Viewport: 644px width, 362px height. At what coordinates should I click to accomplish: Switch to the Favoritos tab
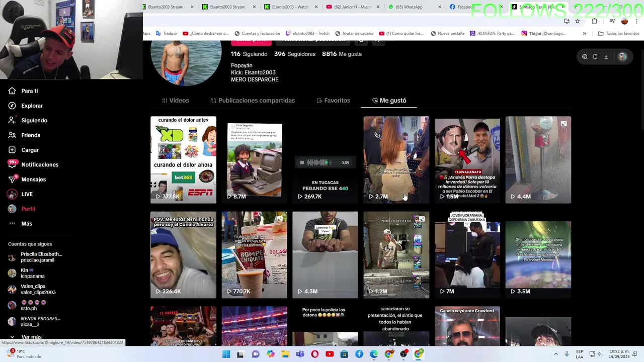tap(333, 101)
